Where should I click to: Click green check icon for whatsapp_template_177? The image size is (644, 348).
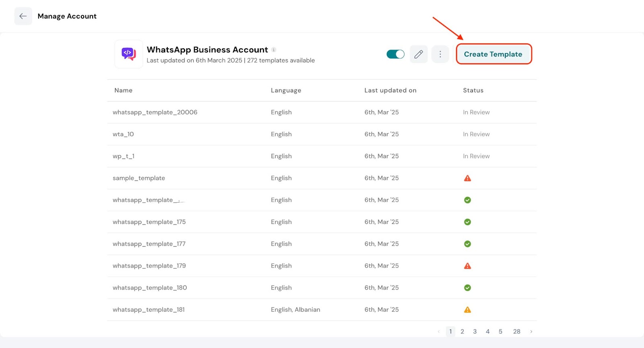tap(467, 244)
